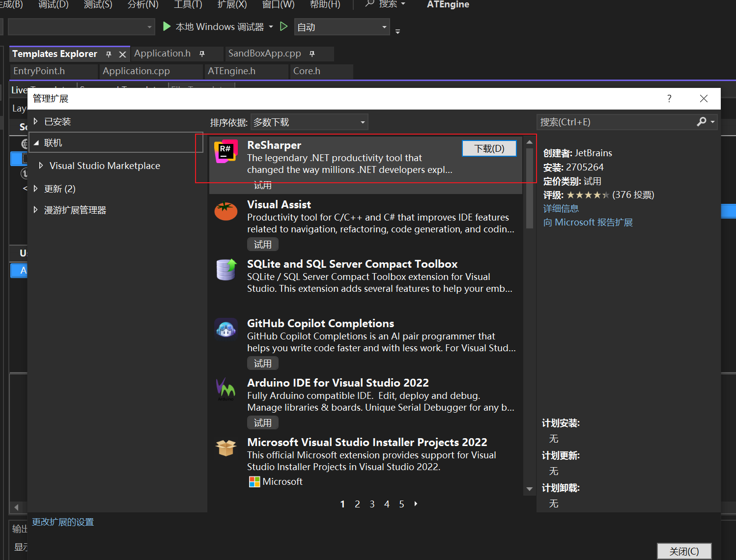Switch to the Application.cpp tab
Image resolution: width=736 pixels, height=560 pixels.
click(136, 71)
